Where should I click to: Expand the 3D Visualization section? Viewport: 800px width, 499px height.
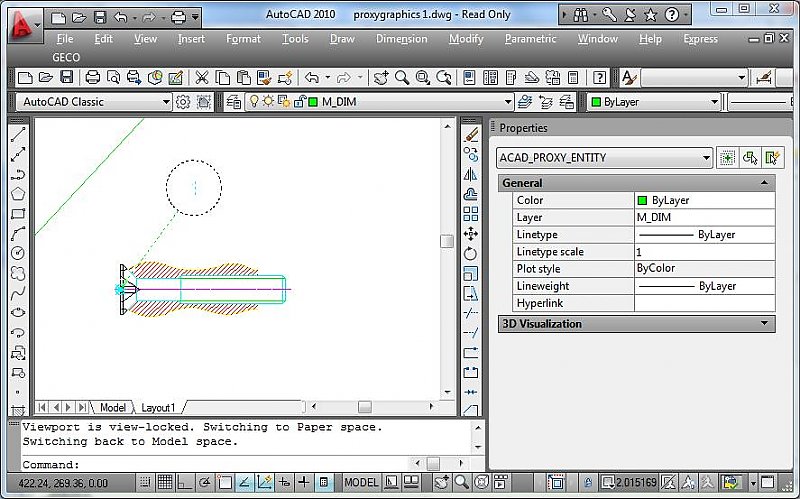click(x=764, y=323)
